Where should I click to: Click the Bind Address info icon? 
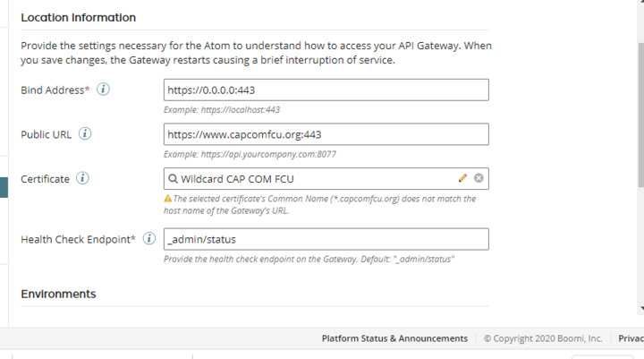coord(104,90)
